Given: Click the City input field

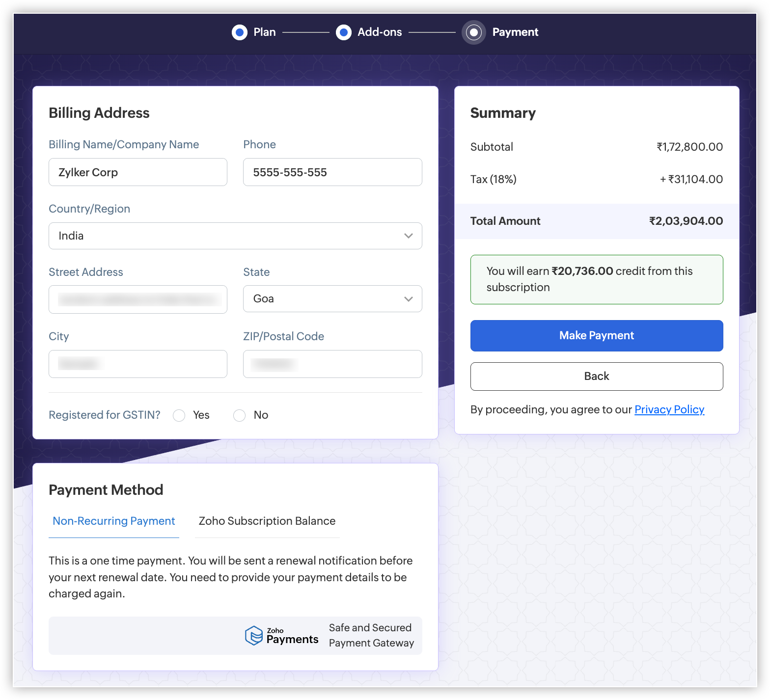Looking at the screenshot, I should pyautogui.click(x=137, y=364).
